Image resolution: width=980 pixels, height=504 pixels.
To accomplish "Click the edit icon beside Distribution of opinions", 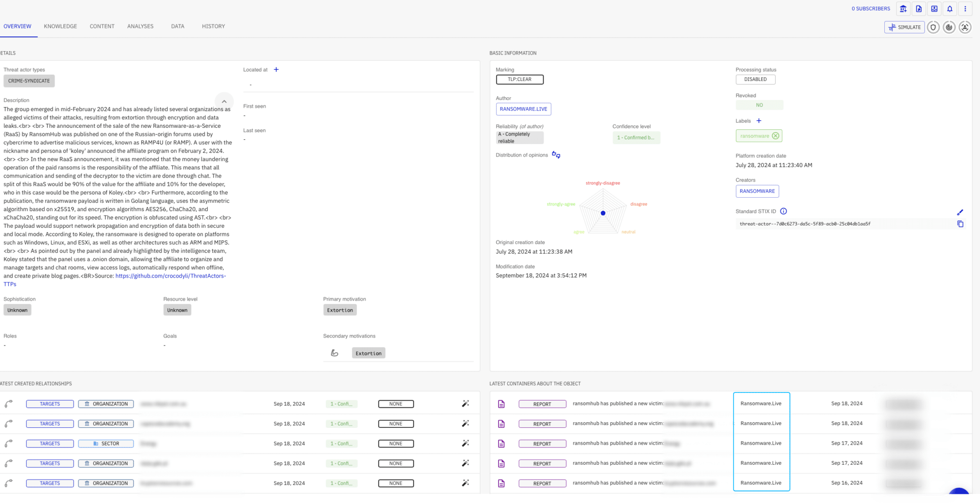I will point(556,155).
